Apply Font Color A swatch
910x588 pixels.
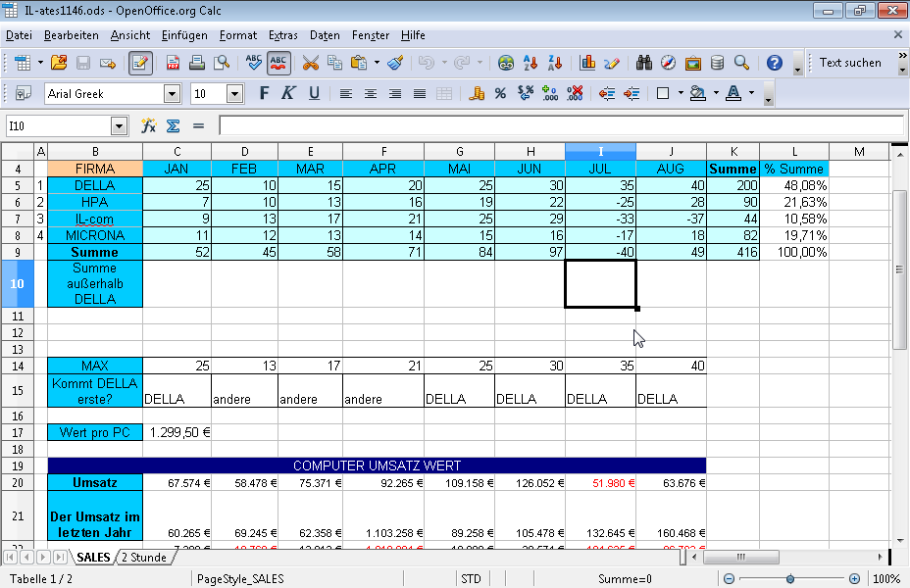tap(733, 93)
